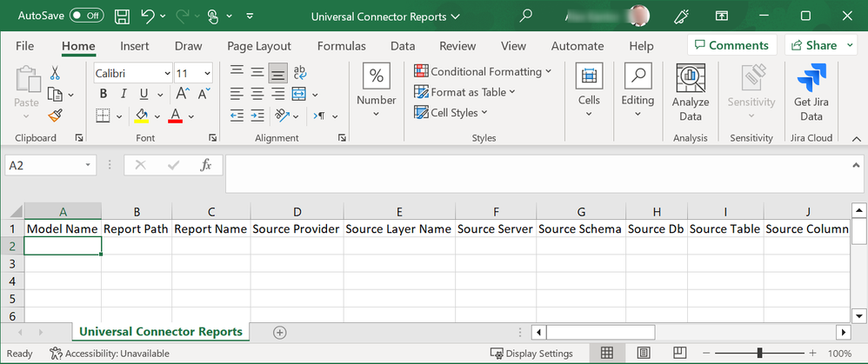Screen dimensions: 868x364
Task: Open Analyze Data tool
Action: (x=691, y=94)
